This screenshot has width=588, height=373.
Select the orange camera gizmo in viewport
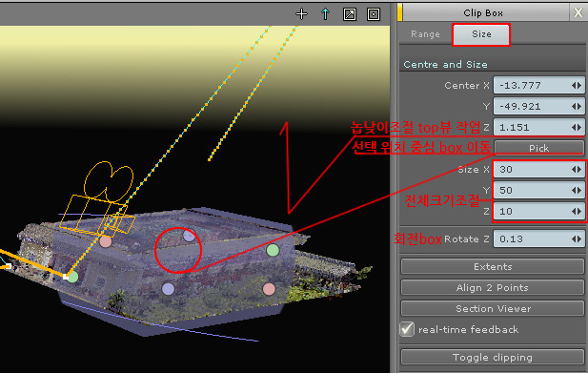tap(98, 198)
